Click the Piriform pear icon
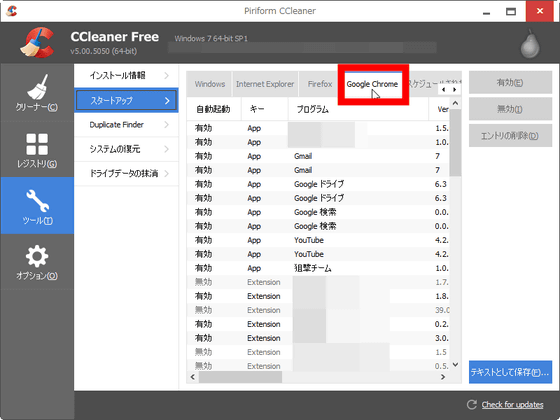 (x=530, y=44)
